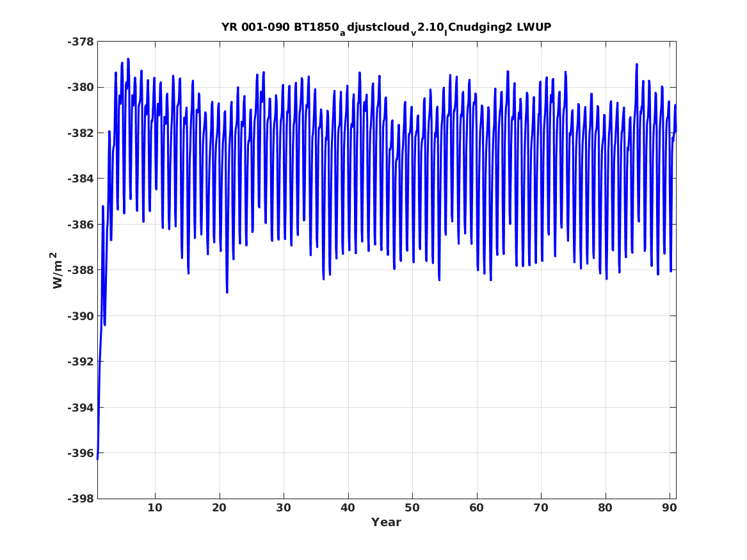Click the -386 y-axis tick label
This screenshot has height=560, width=747.
point(81,225)
